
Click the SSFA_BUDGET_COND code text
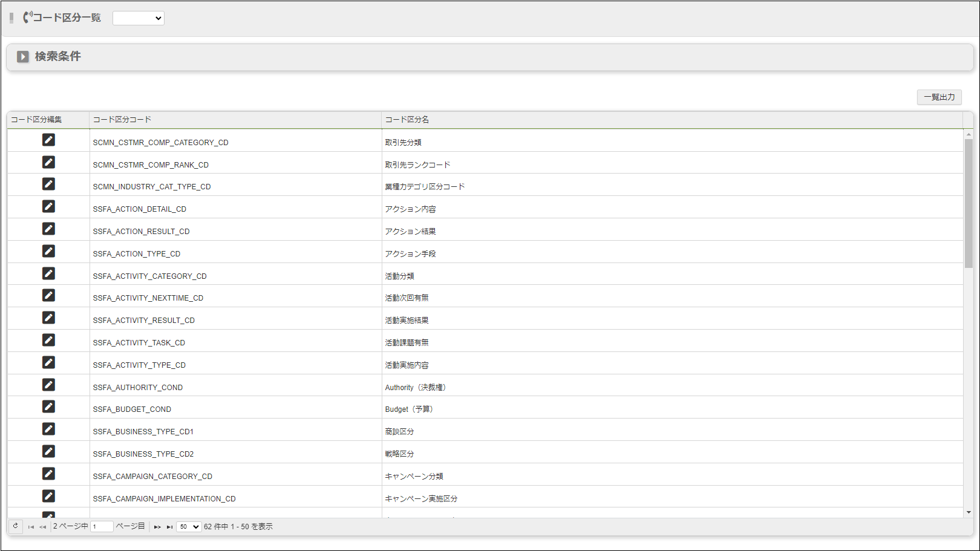pyautogui.click(x=132, y=409)
